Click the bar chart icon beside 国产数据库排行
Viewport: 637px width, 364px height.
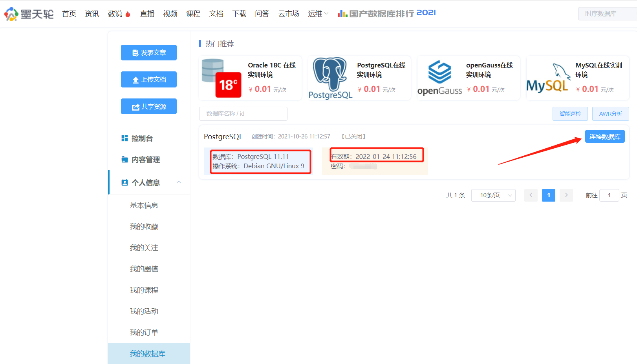point(342,14)
